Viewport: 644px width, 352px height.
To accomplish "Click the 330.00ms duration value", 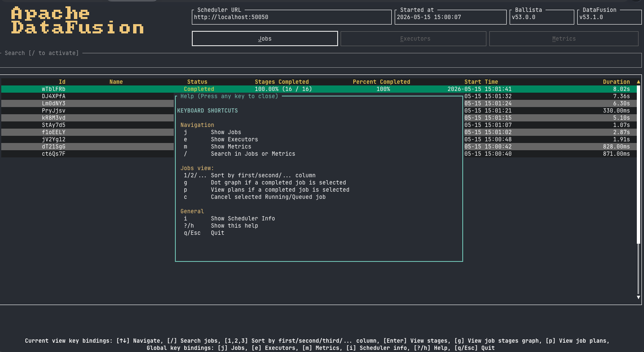I will tap(617, 110).
